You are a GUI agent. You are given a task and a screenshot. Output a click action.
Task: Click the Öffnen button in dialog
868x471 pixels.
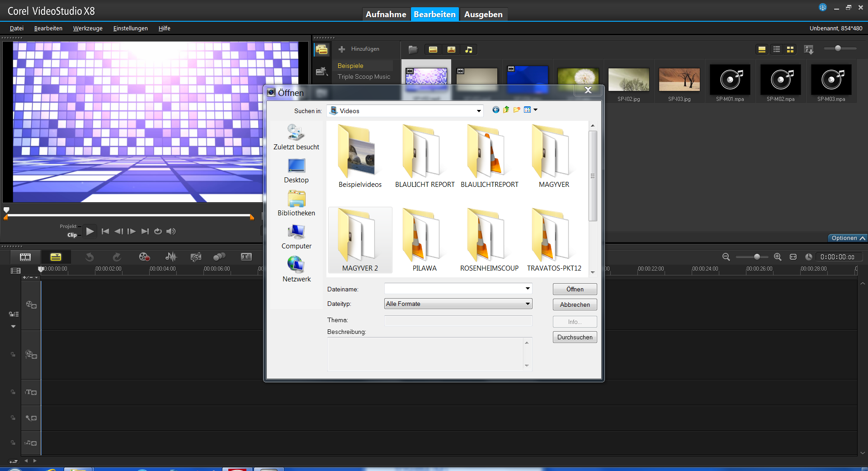click(x=575, y=289)
